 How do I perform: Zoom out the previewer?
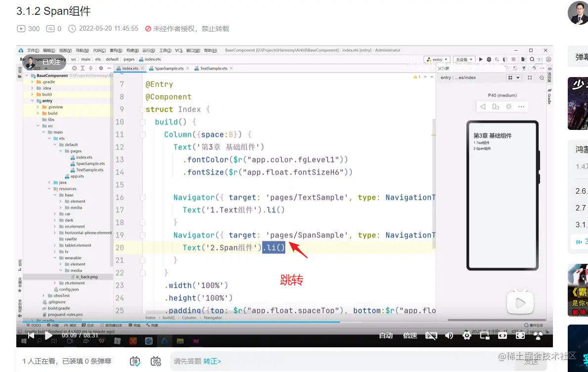[x=542, y=78]
